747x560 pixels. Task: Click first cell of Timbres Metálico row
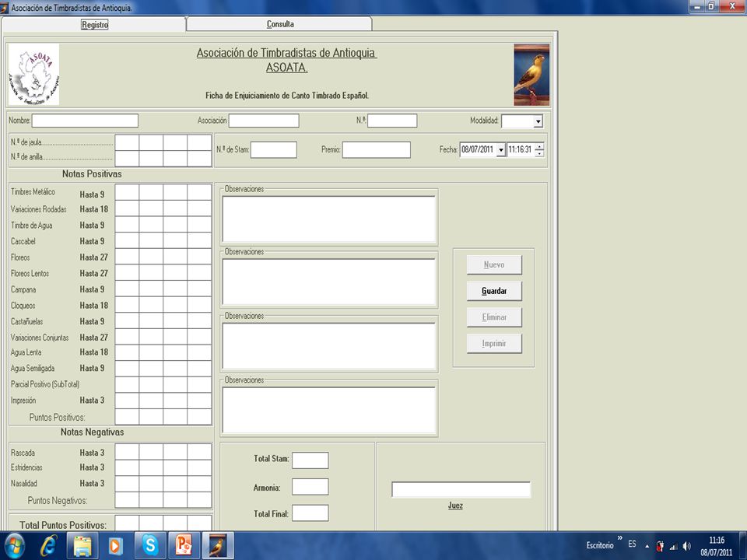point(127,192)
